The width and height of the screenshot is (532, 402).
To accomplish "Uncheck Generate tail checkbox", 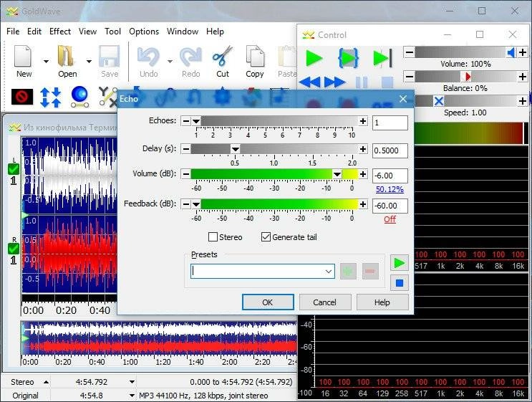I will pyautogui.click(x=266, y=237).
